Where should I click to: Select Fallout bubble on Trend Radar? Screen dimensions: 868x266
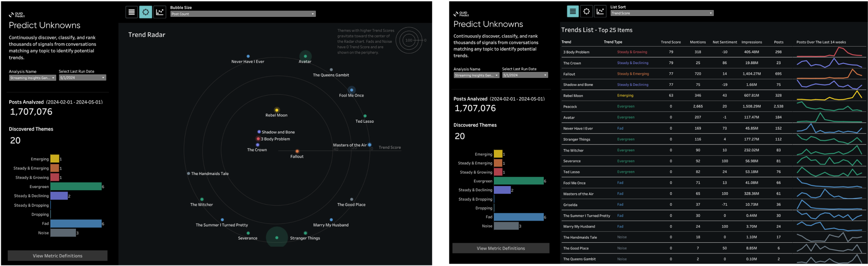[x=297, y=151]
